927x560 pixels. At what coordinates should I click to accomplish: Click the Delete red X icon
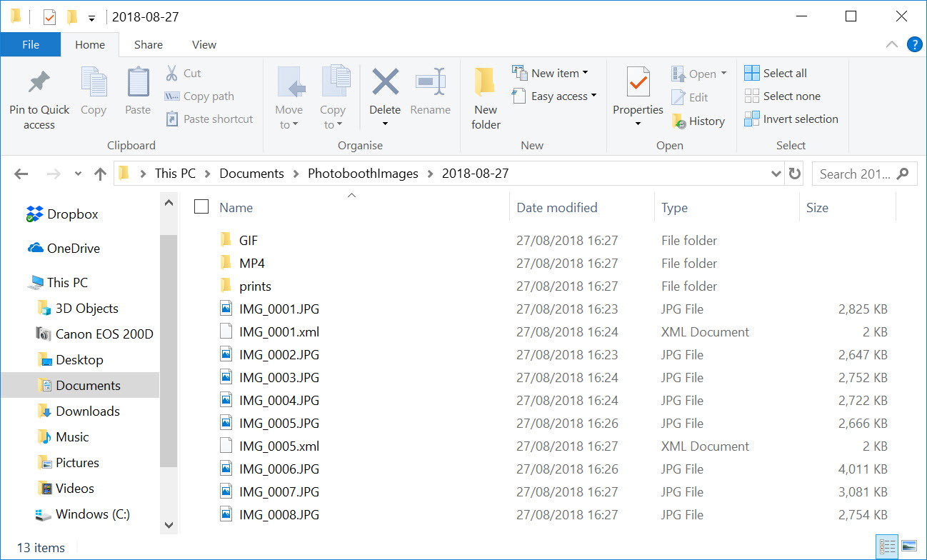pos(385,82)
